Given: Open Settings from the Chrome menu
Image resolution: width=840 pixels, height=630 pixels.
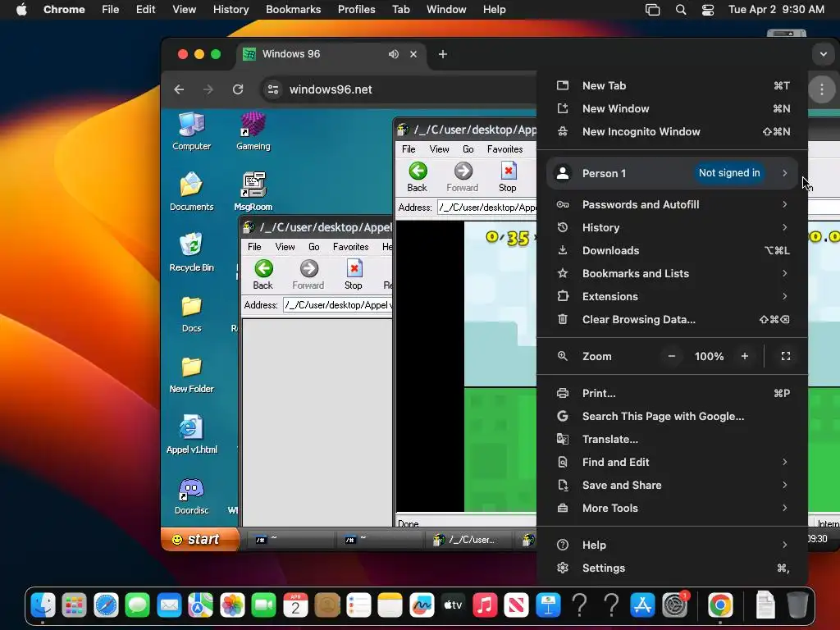Looking at the screenshot, I should tap(672, 568).
